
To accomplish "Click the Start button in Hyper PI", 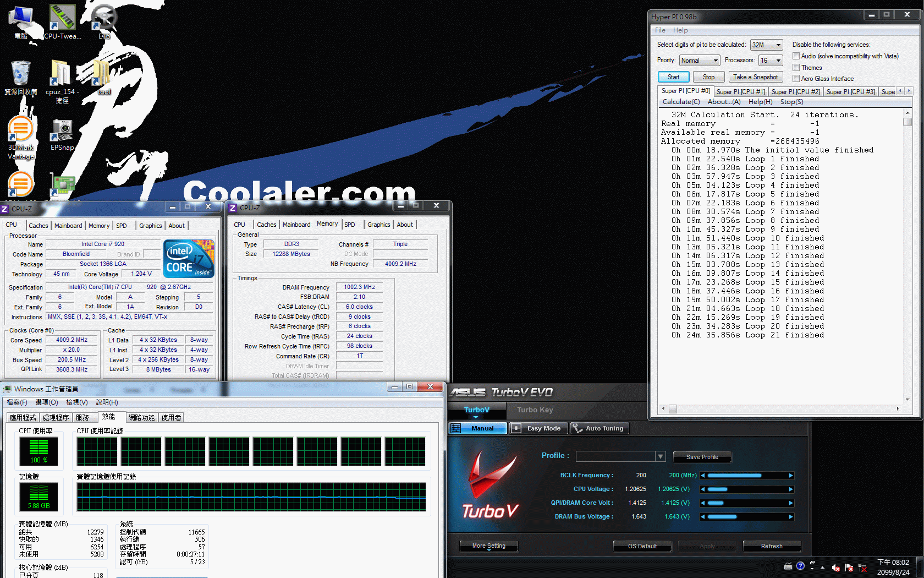I will (x=673, y=77).
